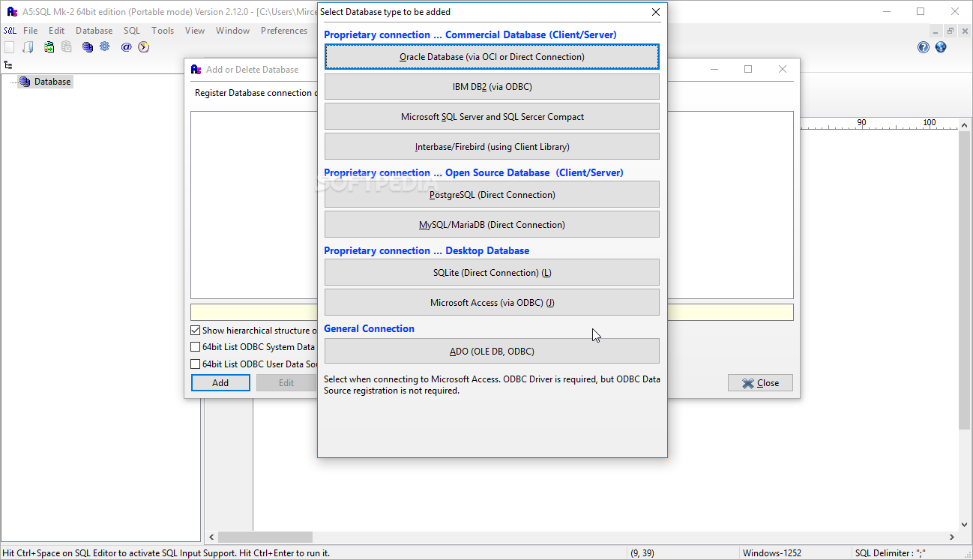The width and height of the screenshot is (973, 560).
Task: Maximize the Add or Delete Database dialog
Action: [748, 69]
